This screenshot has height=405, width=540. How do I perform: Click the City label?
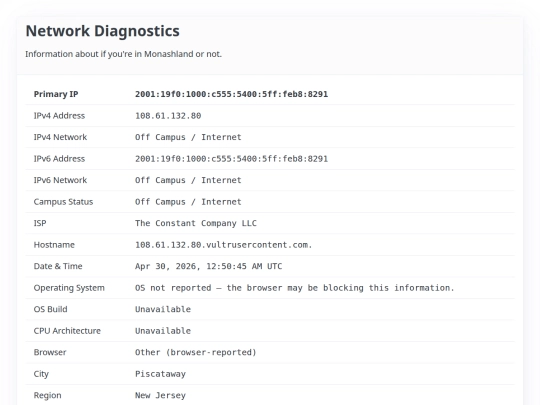click(41, 374)
